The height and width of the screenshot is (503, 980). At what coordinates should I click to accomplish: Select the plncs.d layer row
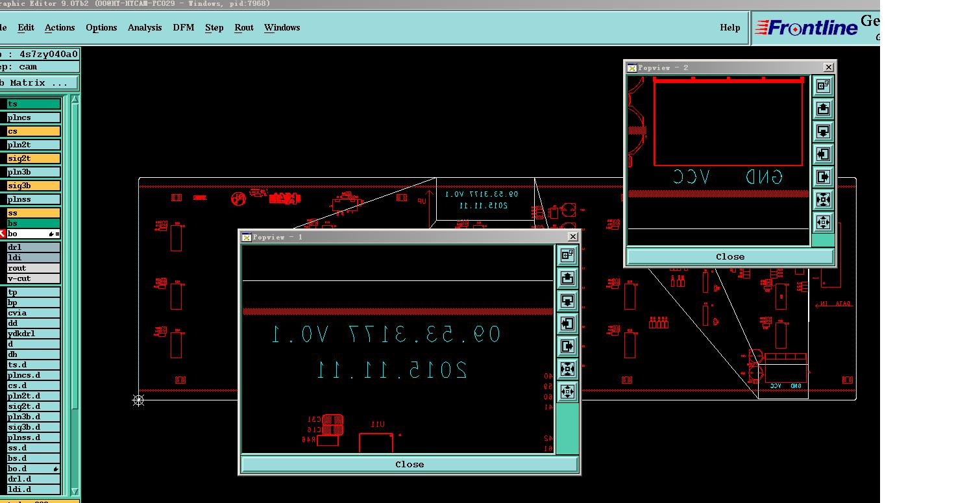[33, 375]
